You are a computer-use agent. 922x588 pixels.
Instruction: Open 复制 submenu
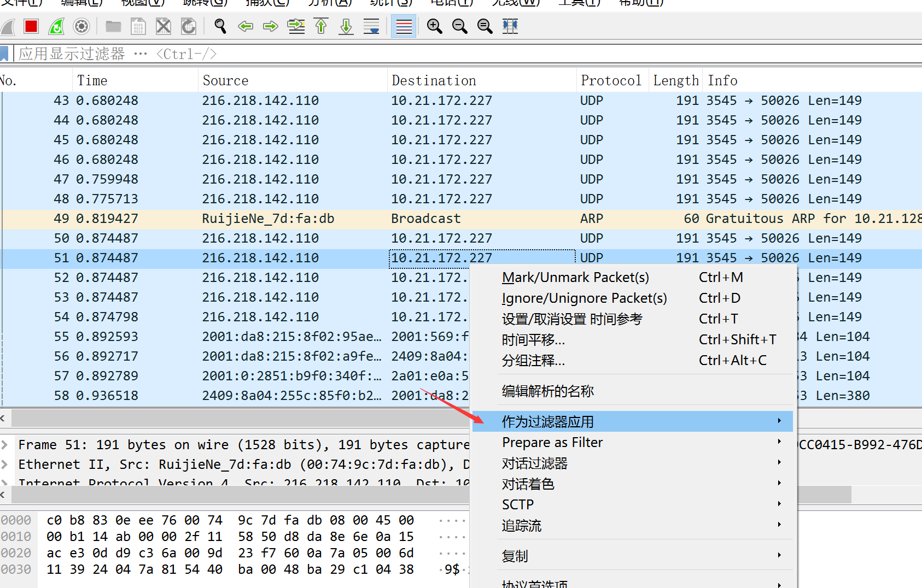(633, 556)
